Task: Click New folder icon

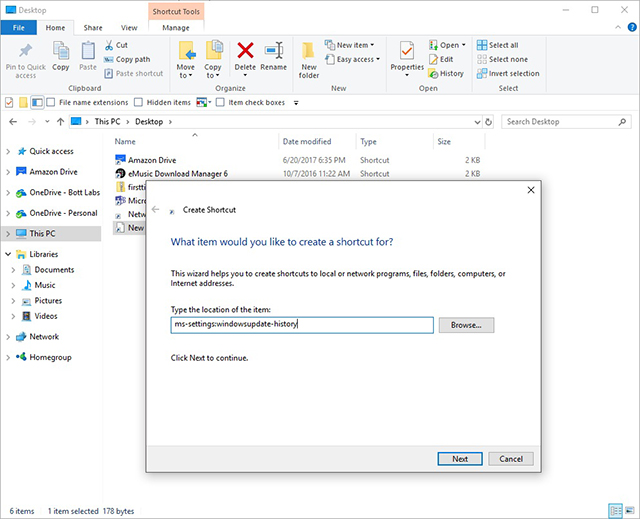Action: (x=308, y=51)
